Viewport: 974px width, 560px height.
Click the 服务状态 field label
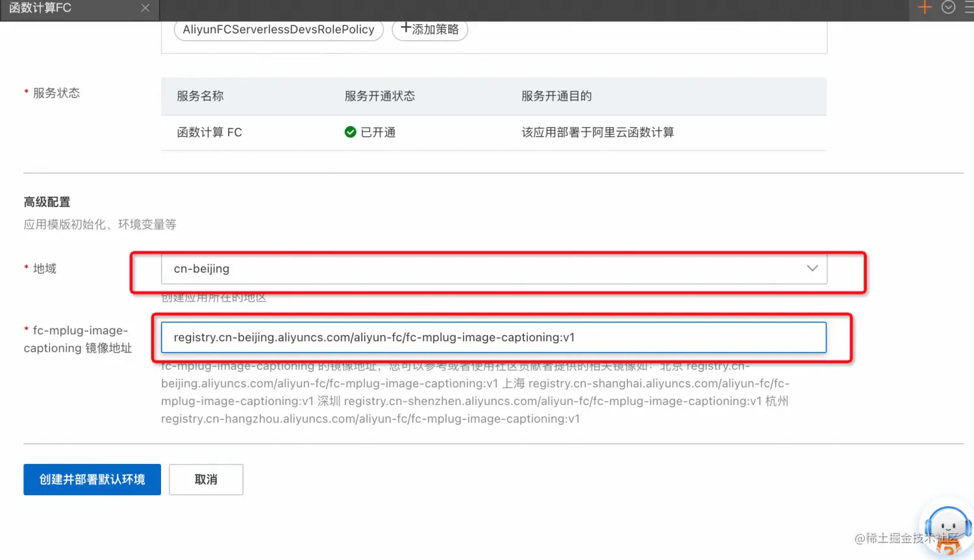pos(56,93)
